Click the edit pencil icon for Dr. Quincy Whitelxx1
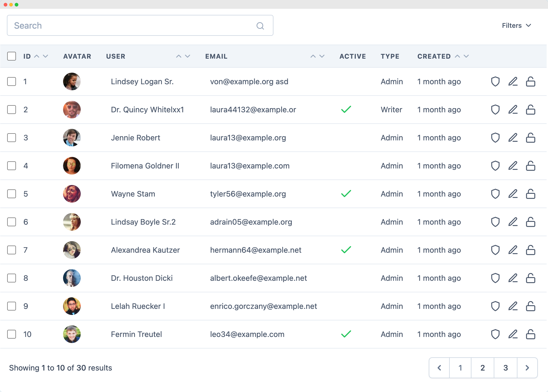This screenshot has width=548, height=392. click(513, 110)
